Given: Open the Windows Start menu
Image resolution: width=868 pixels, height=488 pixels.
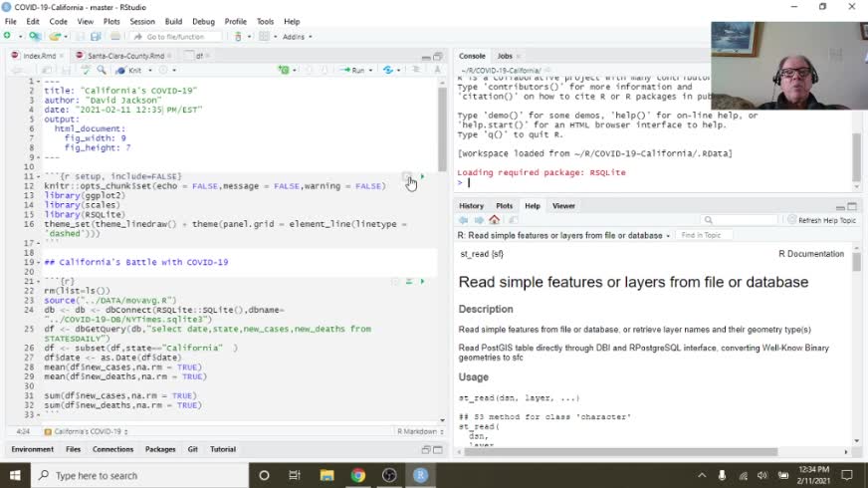Looking at the screenshot, I should 15,475.
